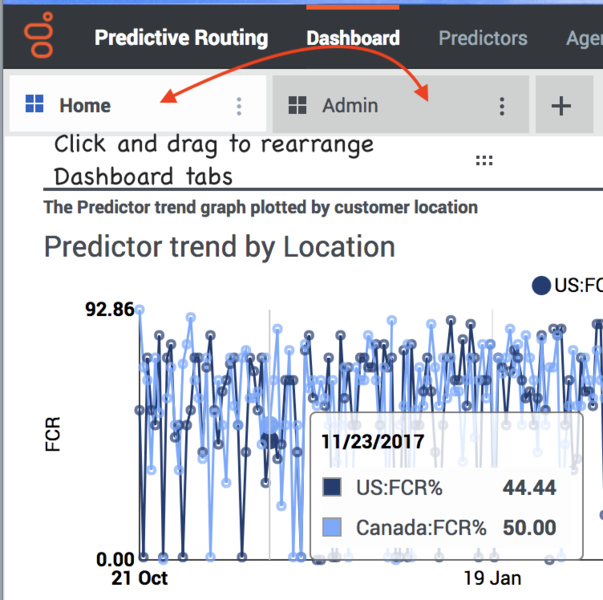This screenshot has width=603, height=600.
Task: Click the US:FCR% dark blue tooltip swatch
Action: 334,488
